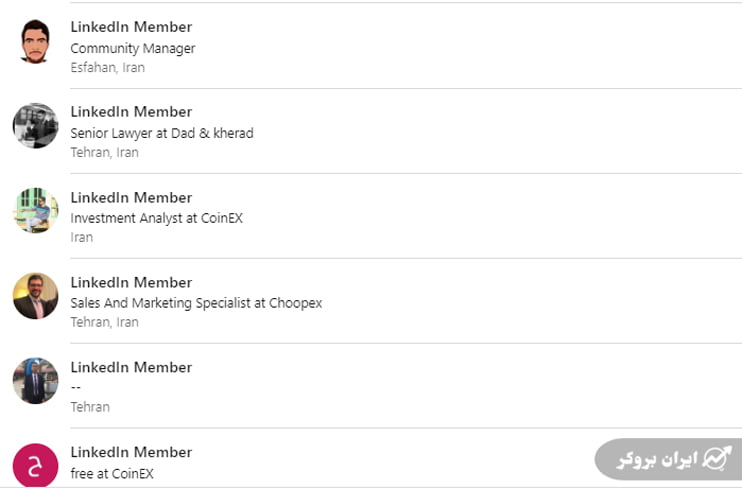
Task: Click the 'free at CoinEX' headline
Action: coord(112,474)
